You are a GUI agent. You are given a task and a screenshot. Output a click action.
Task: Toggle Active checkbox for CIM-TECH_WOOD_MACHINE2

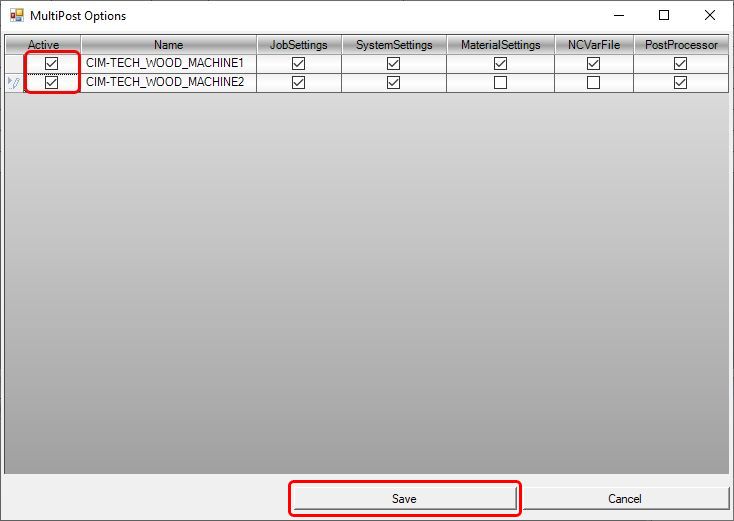pos(52,83)
